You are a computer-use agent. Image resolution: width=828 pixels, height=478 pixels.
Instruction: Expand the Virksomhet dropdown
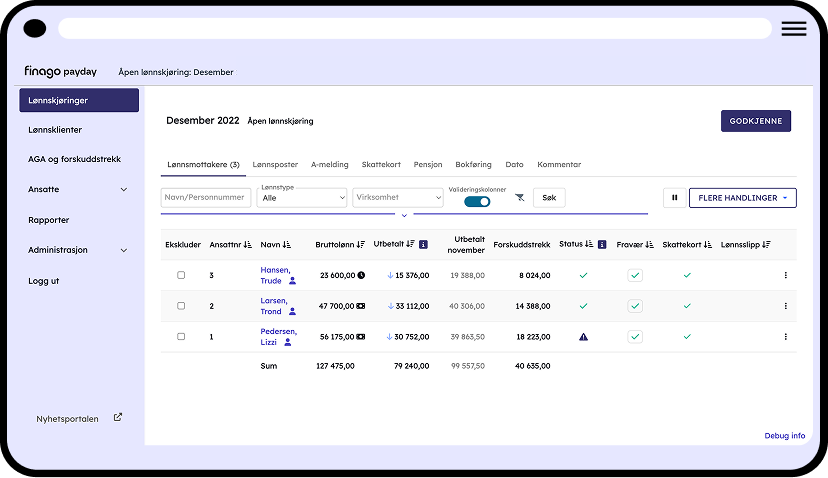pos(397,198)
